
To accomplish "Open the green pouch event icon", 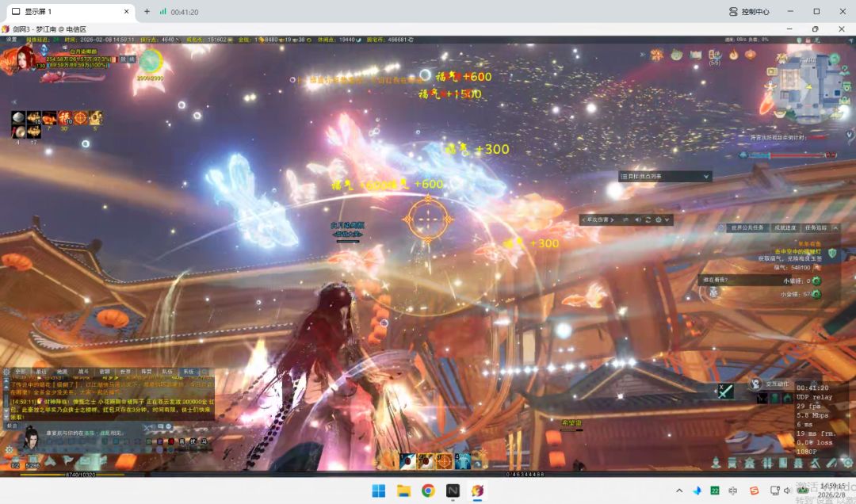I will (676, 55).
